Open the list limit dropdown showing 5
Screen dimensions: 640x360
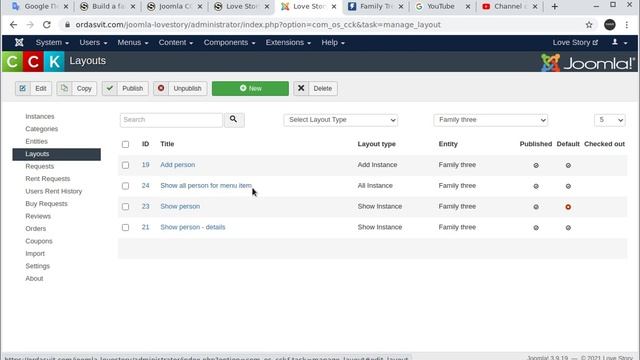(609, 120)
